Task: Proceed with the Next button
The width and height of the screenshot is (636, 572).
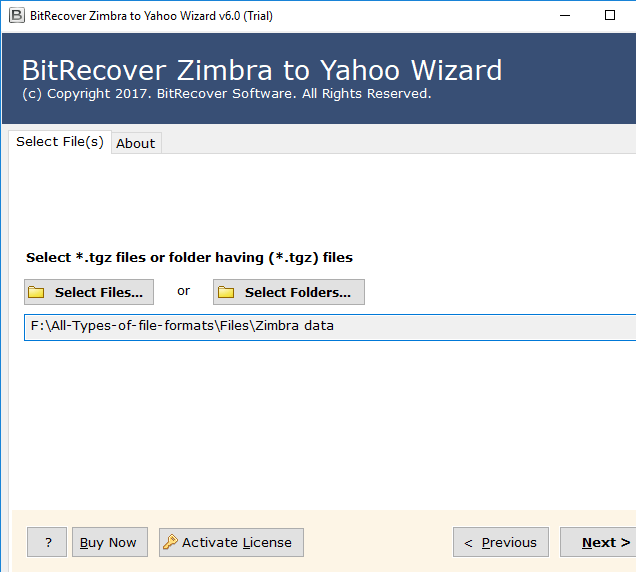Action: pyautogui.click(x=598, y=542)
